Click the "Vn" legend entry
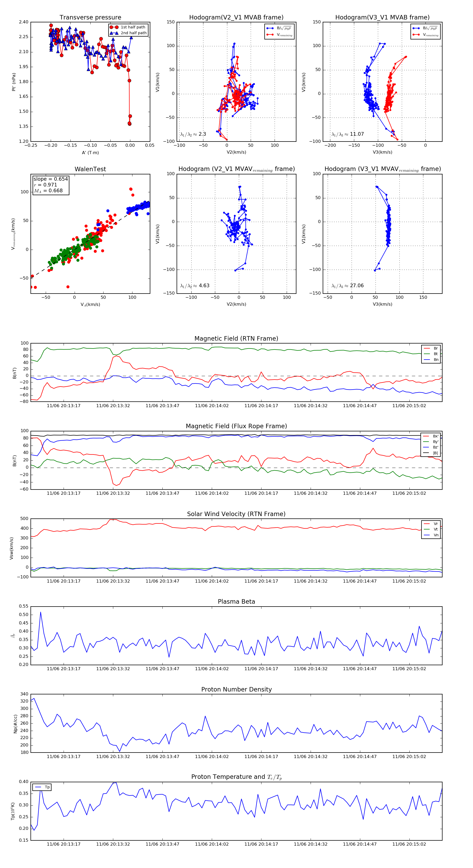 pyautogui.click(x=431, y=535)
